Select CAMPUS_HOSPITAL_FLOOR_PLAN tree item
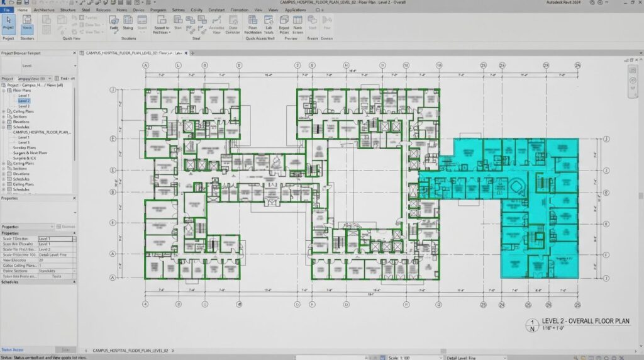 click(42, 132)
